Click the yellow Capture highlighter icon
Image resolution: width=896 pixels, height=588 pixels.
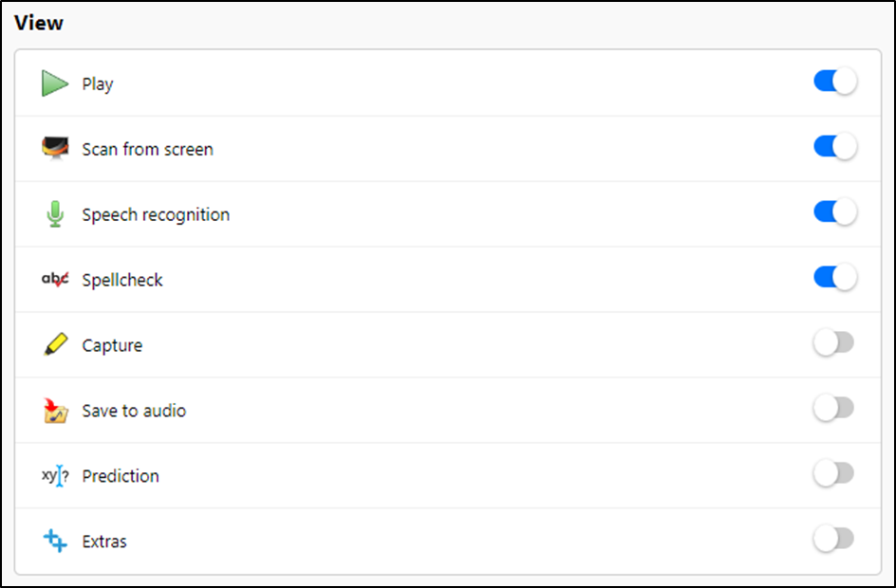click(x=55, y=345)
